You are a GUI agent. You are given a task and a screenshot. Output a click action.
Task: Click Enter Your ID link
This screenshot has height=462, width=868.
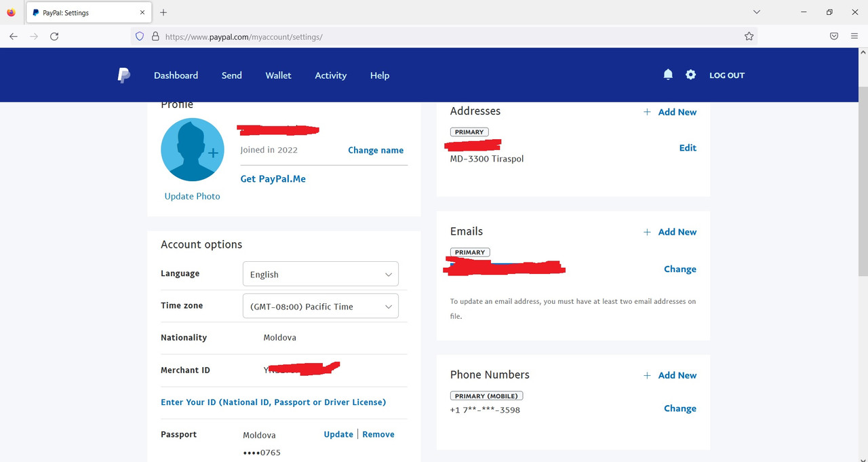pos(273,402)
